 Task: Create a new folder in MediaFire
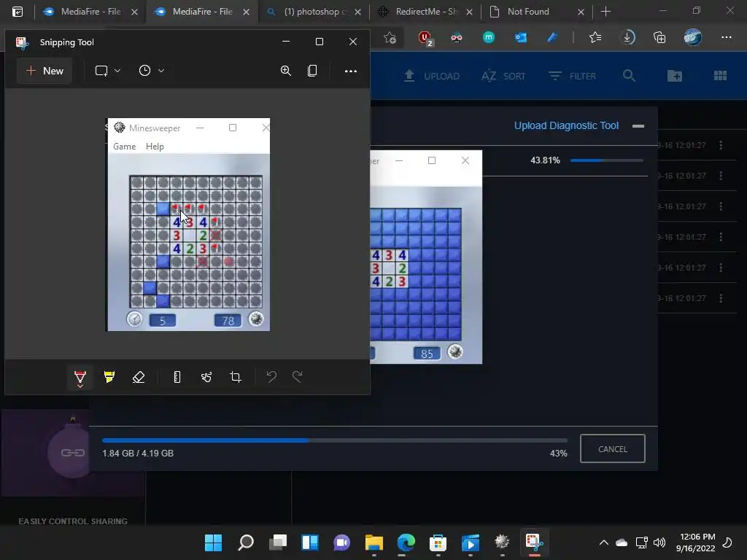[675, 76]
